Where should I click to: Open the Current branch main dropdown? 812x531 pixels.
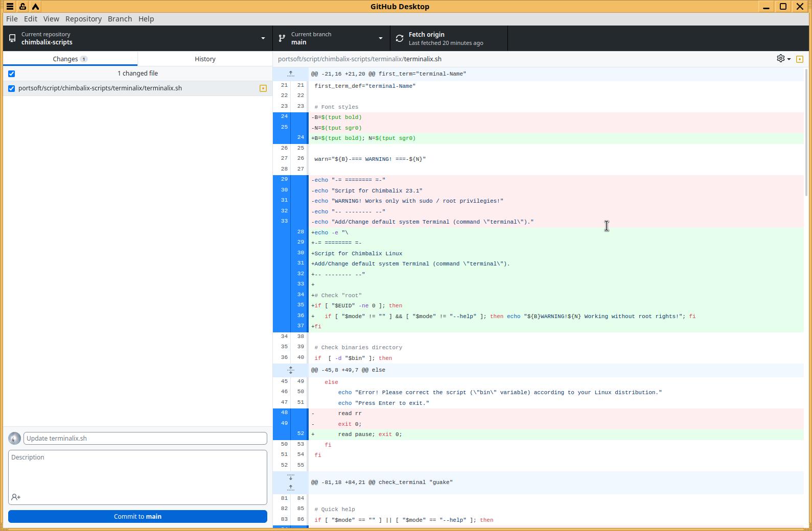331,38
